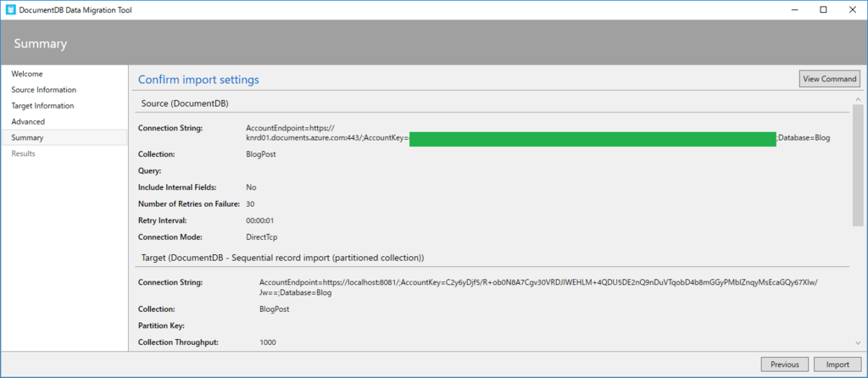Image resolution: width=868 pixels, height=378 pixels.
Task: Maximize the Data Migration Tool window
Action: click(824, 10)
